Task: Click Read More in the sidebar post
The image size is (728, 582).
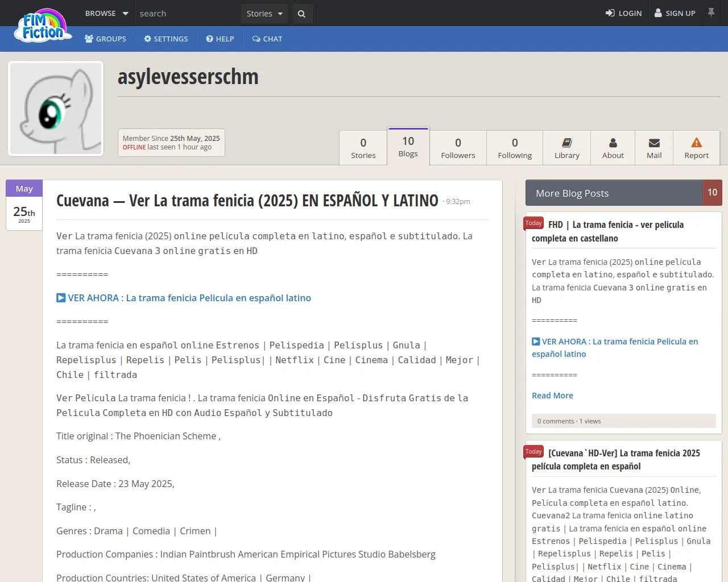Action: [552, 396]
